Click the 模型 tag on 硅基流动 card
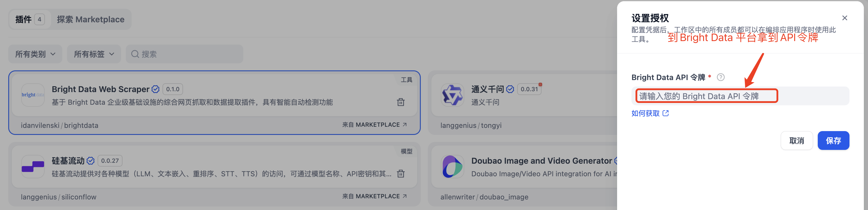Image resolution: width=868 pixels, height=210 pixels. point(406,152)
